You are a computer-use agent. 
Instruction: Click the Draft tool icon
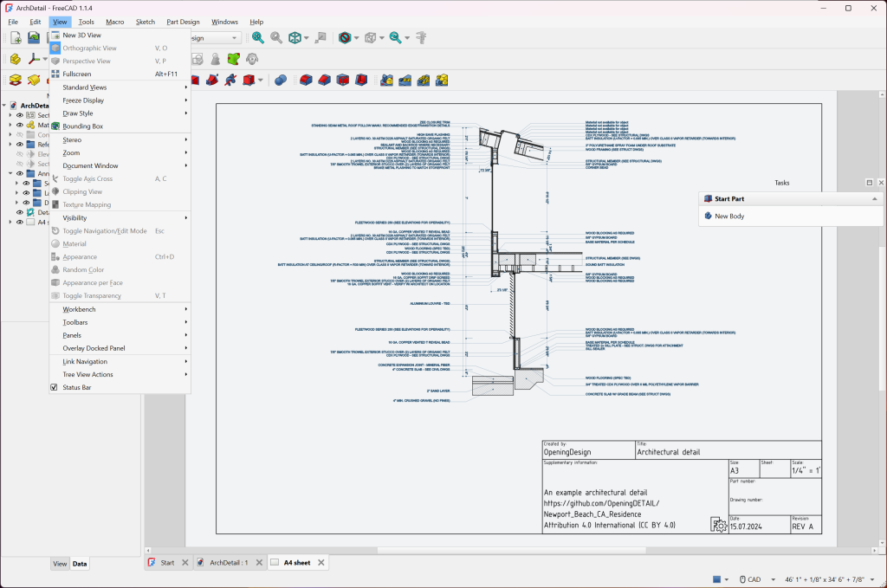click(x=343, y=81)
